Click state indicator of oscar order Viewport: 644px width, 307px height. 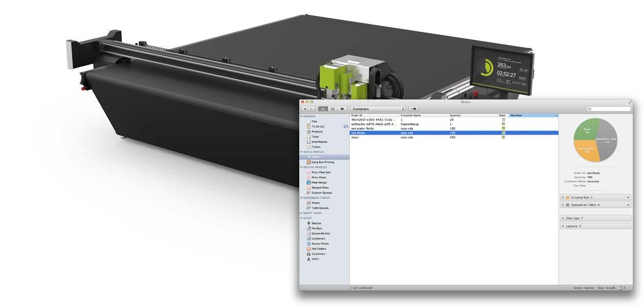point(503,137)
